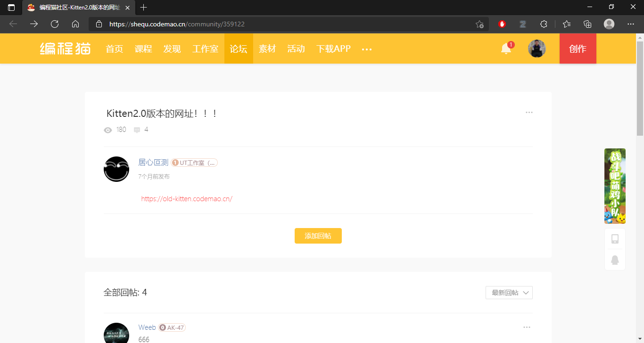Open user avatar in the site header

click(x=537, y=49)
